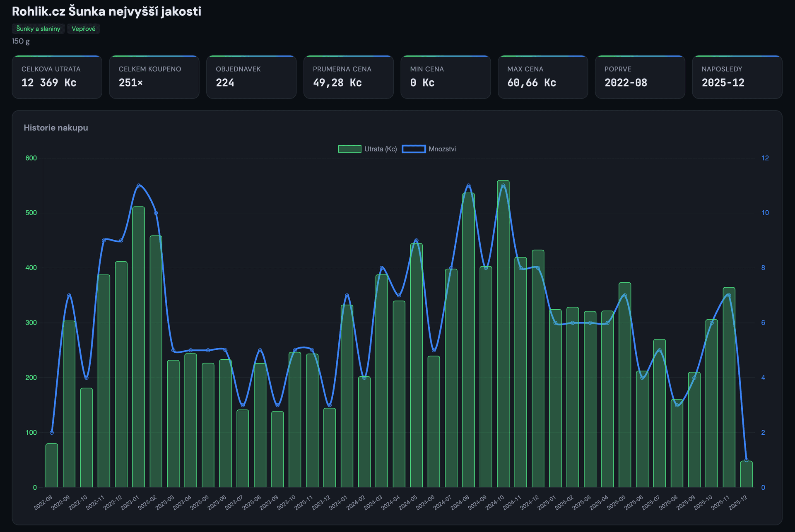Click the first bar for 2022-08
Screen dimensions: 795x532
pos(52,466)
